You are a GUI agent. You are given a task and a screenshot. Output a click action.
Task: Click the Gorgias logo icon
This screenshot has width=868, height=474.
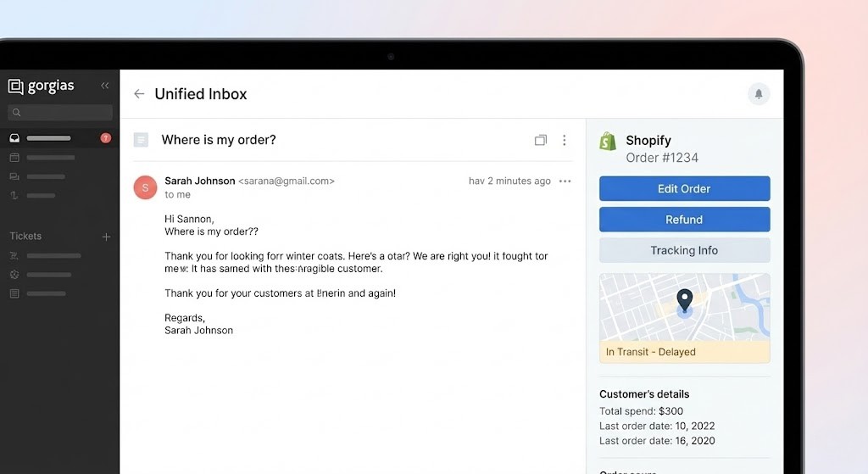(x=15, y=86)
